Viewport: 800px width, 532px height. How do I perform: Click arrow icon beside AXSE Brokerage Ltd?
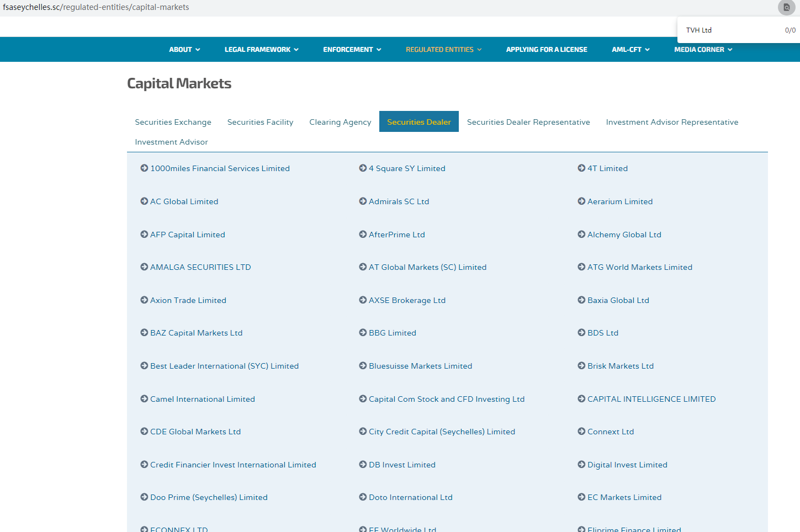click(363, 300)
